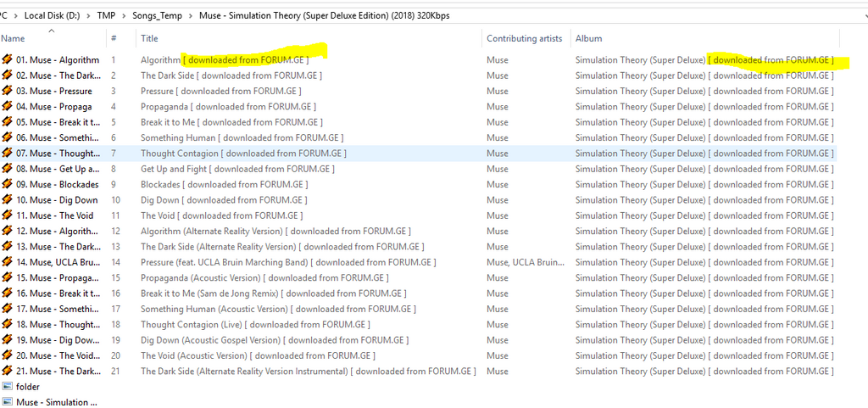
Task: Click the audio icon beside 07. Muse - Thought...
Action: pos(7,153)
